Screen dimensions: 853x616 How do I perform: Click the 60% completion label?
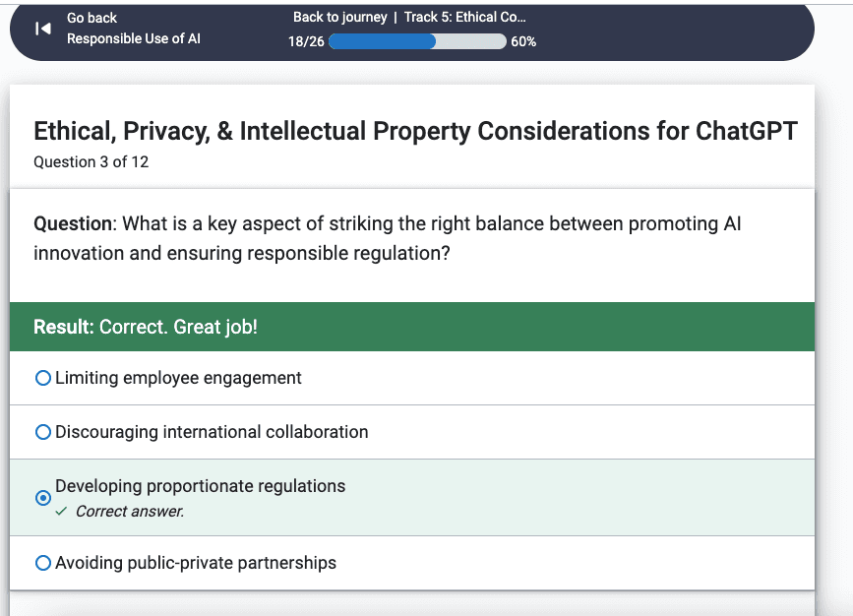523,42
